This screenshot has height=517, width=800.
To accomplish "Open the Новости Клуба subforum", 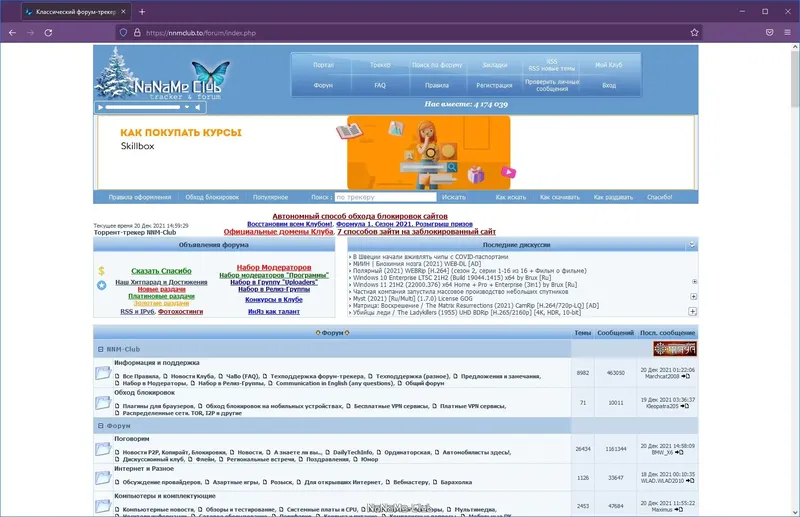I will [x=192, y=376].
